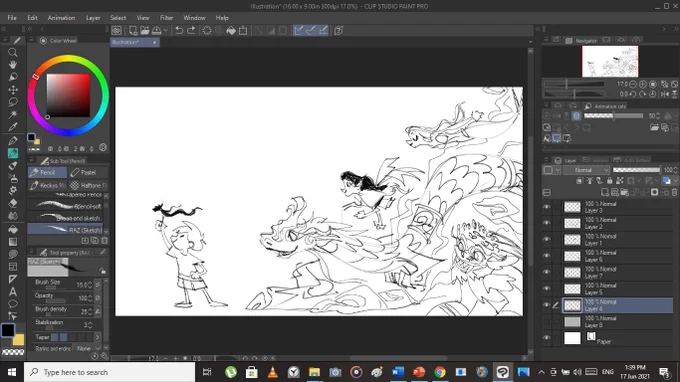The height and width of the screenshot is (382, 680).
Task: Click zoom out in Navigator panel
Action: pos(633,84)
